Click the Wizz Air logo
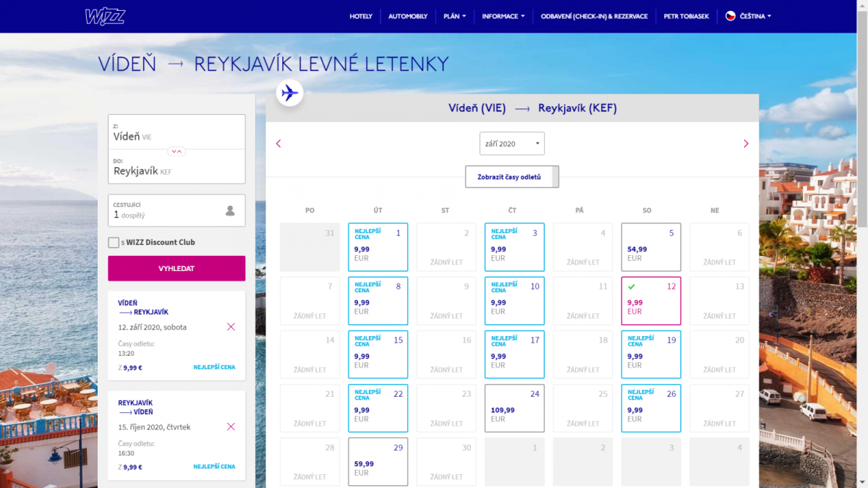 point(105,16)
